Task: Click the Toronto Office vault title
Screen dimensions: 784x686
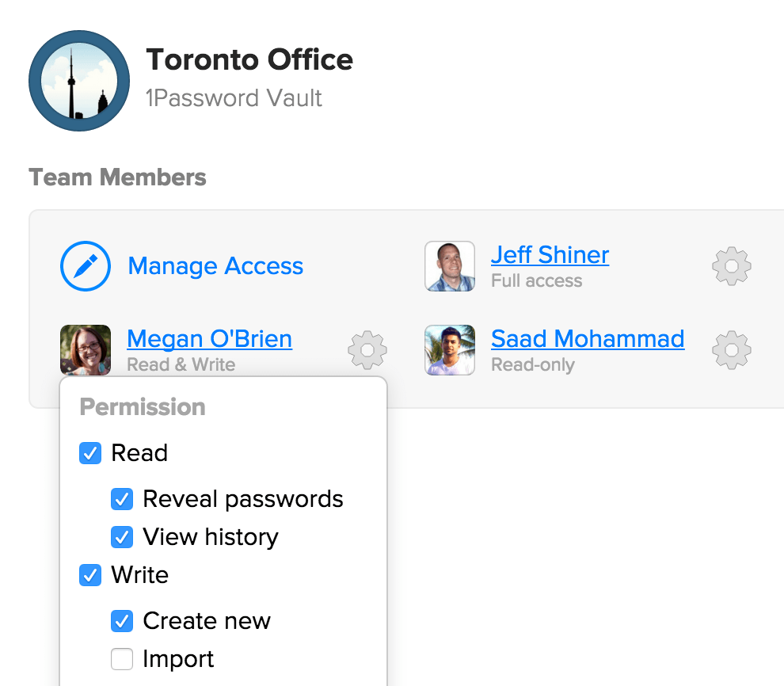Action: [249, 60]
